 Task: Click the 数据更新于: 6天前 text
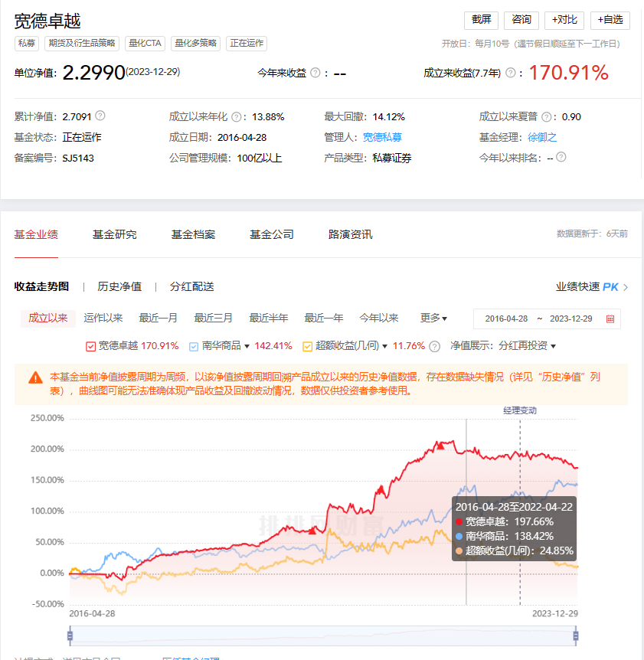coord(592,234)
